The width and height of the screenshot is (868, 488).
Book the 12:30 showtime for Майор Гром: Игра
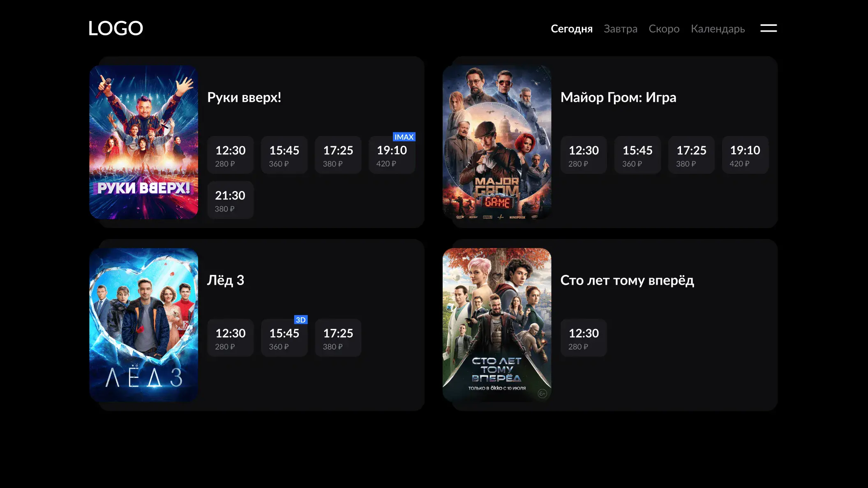(x=584, y=155)
